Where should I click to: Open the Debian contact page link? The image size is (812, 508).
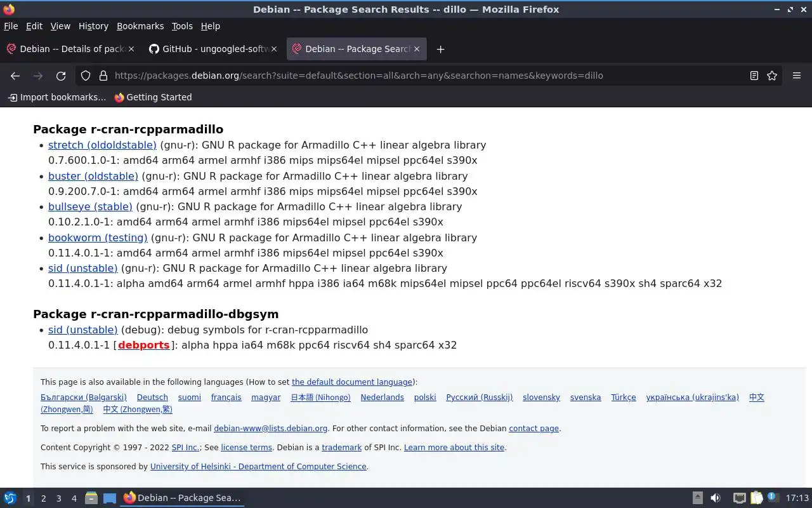tap(534, 428)
